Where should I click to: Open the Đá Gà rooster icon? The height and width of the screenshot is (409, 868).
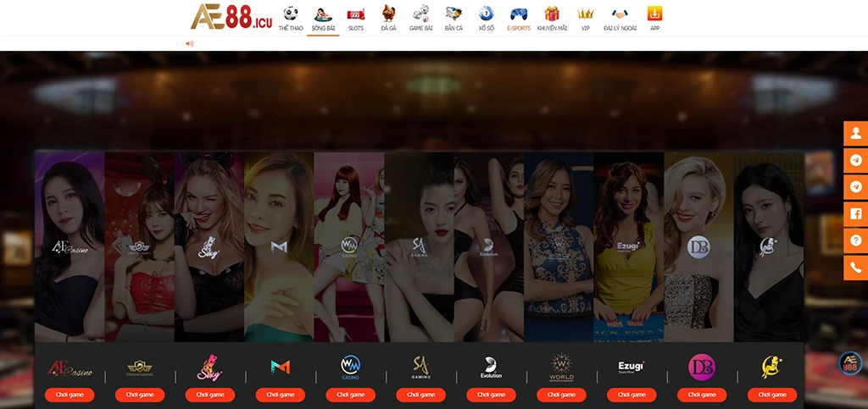389,14
